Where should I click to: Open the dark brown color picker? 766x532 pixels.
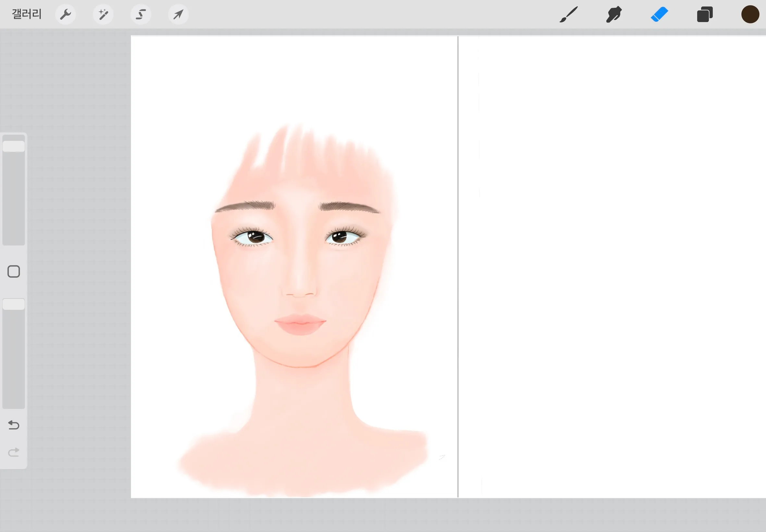pyautogui.click(x=750, y=14)
